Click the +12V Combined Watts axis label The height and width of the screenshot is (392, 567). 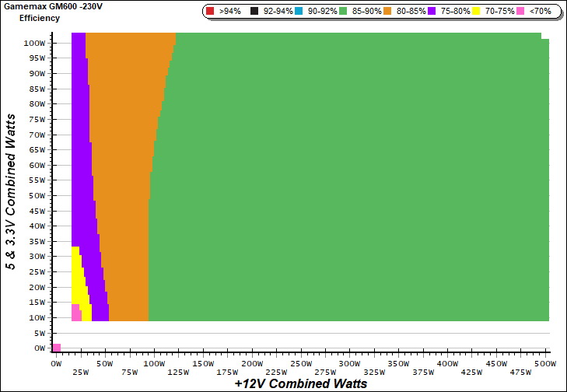(300, 383)
